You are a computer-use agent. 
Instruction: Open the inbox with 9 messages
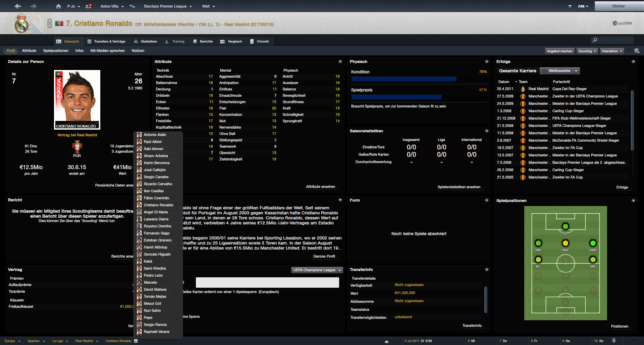click(89, 6)
